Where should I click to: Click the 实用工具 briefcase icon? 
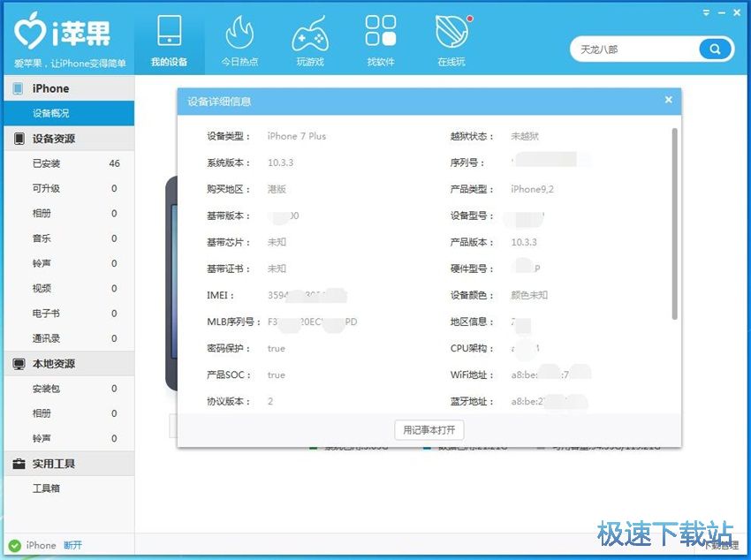(19, 464)
